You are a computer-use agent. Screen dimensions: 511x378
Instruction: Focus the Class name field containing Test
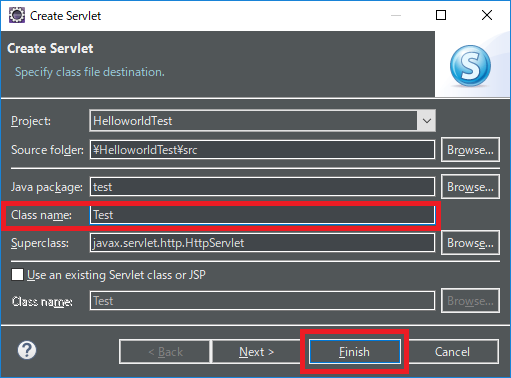[262, 215]
